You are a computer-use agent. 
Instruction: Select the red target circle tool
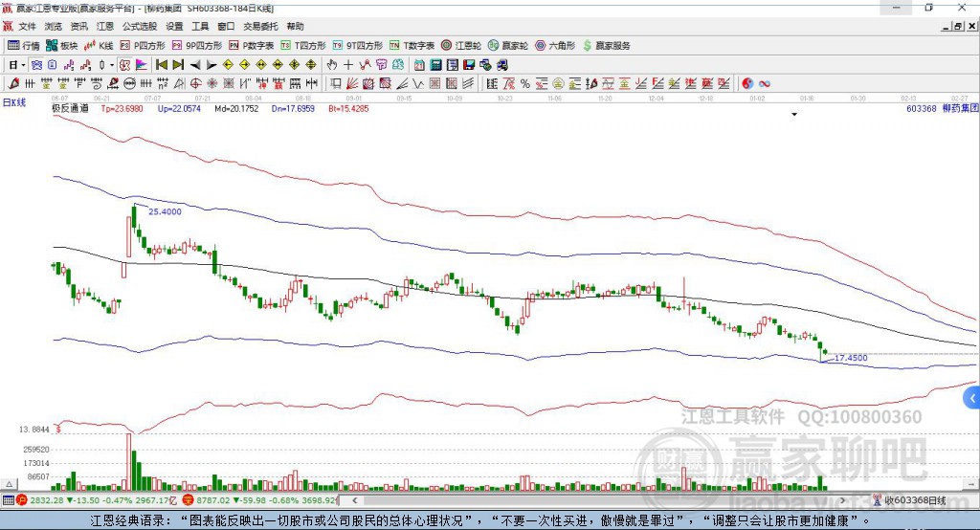pyautogui.click(x=195, y=83)
